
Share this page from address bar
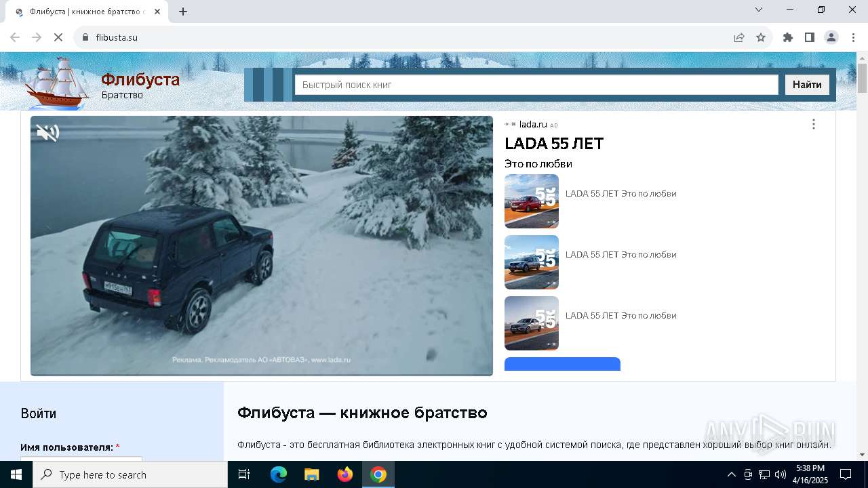tap(739, 37)
